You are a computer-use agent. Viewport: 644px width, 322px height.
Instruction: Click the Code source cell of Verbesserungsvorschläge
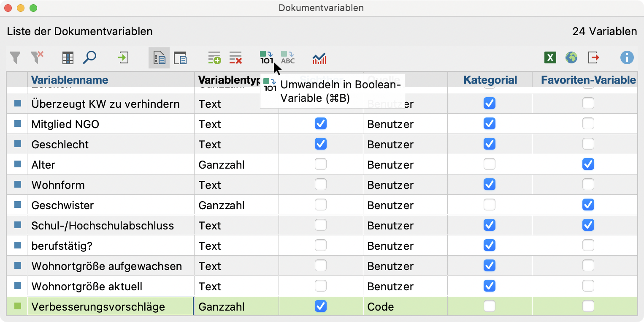click(x=405, y=306)
